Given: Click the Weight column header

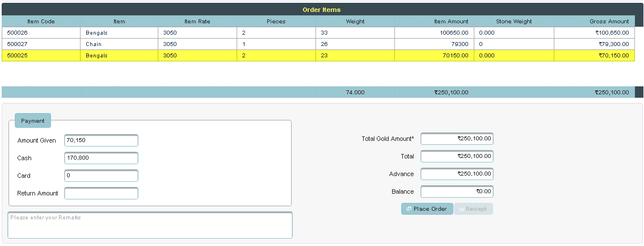Looking at the screenshot, I should point(355,22).
